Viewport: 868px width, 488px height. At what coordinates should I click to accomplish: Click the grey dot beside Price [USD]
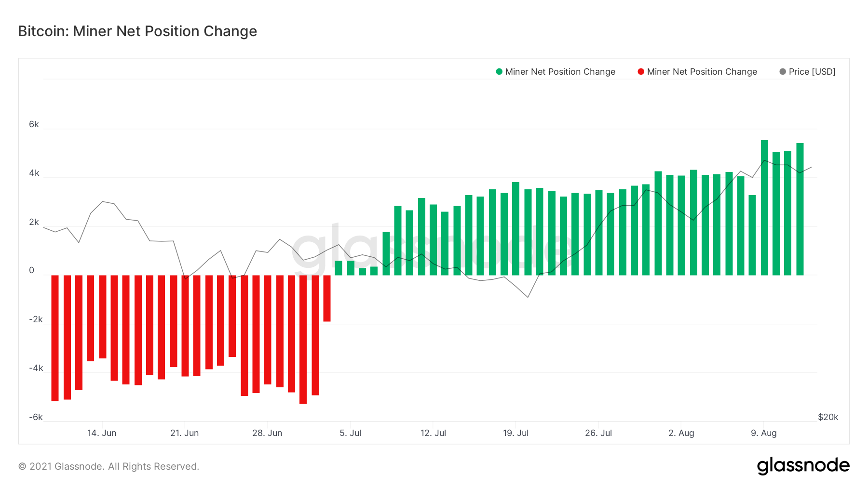(x=783, y=72)
